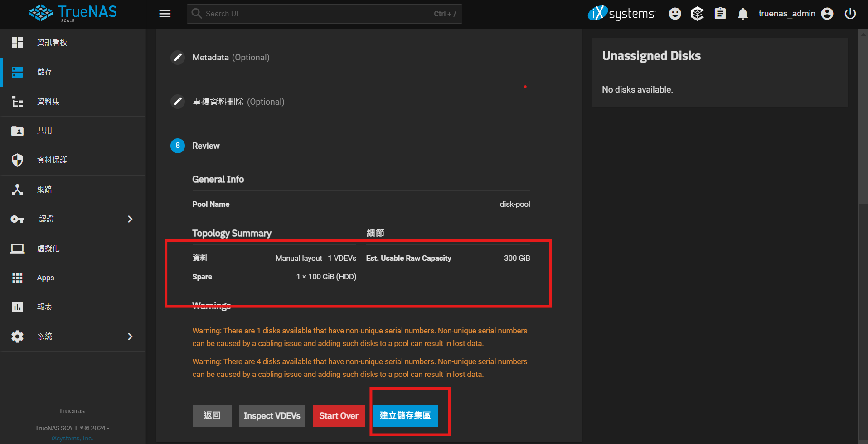Click the 返回 back button
This screenshot has width=868, height=444.
pyautogui.click(x=212, y=416)
